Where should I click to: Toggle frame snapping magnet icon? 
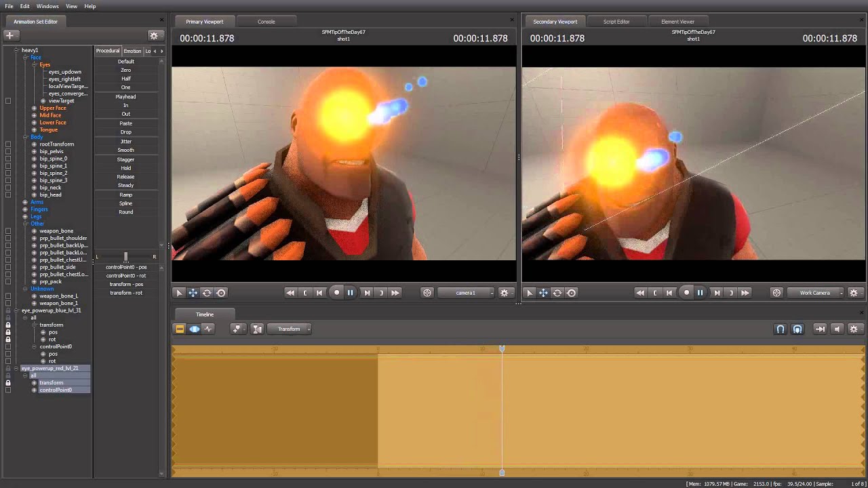[x=797, y=329]
